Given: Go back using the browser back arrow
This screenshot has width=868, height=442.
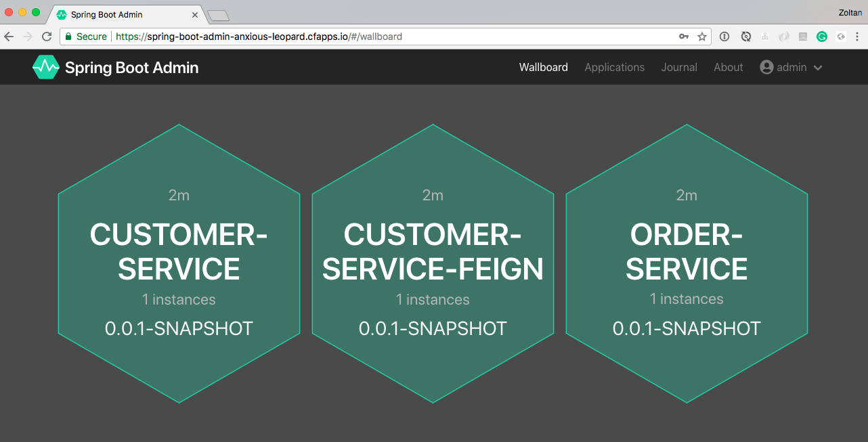Looking at the screenshot, I should pyautogui.click(x=9, y=37).
